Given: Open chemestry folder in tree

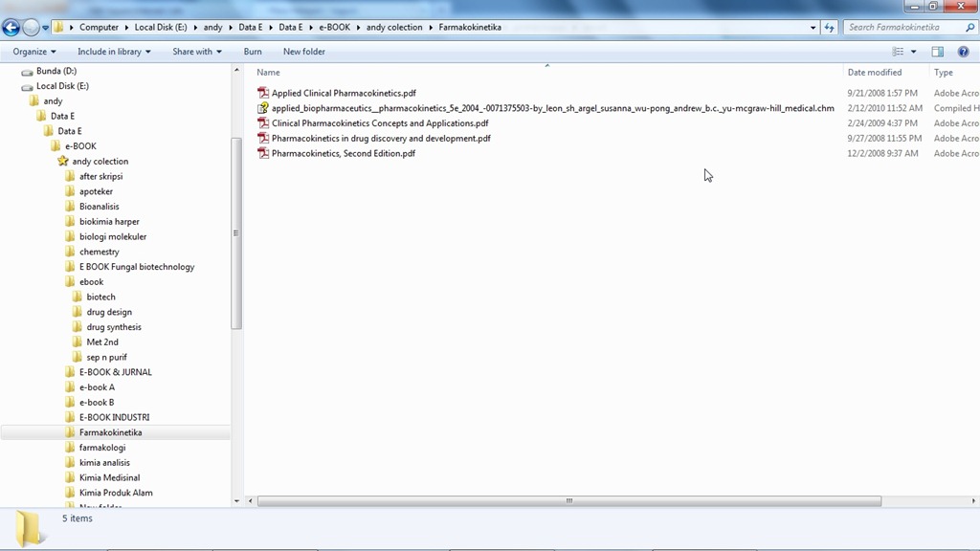Looking at the screenshot, I should [99, 252].
